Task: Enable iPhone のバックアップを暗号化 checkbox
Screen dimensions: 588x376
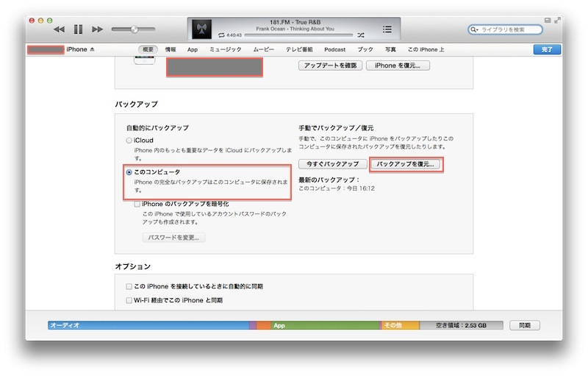Action: point(137,204)
